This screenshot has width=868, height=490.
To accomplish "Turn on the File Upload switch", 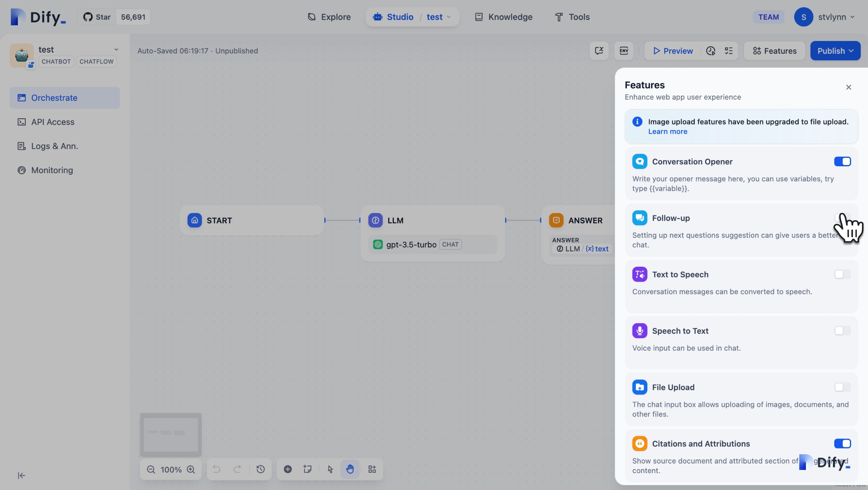I will click(842, 387).
